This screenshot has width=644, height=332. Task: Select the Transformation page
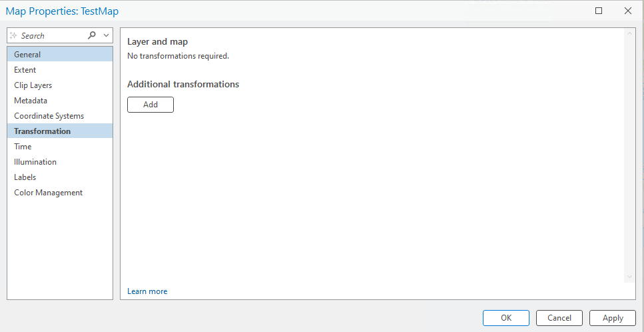(x=60, y=131)
